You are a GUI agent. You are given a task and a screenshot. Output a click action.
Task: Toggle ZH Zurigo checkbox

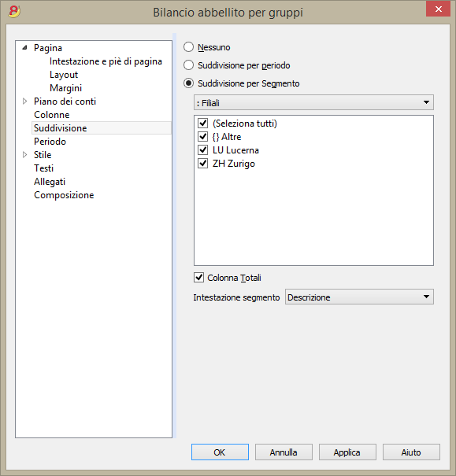click(202, 164)
